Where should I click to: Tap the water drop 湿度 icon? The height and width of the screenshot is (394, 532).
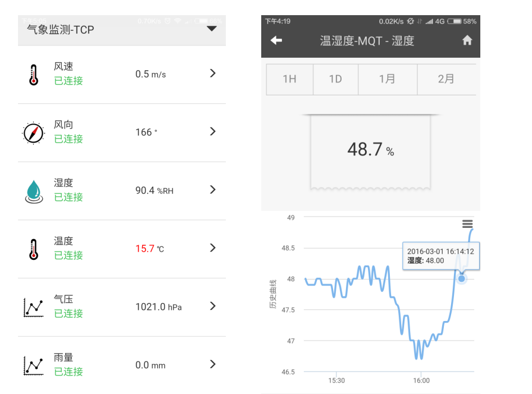pos(34,191)
